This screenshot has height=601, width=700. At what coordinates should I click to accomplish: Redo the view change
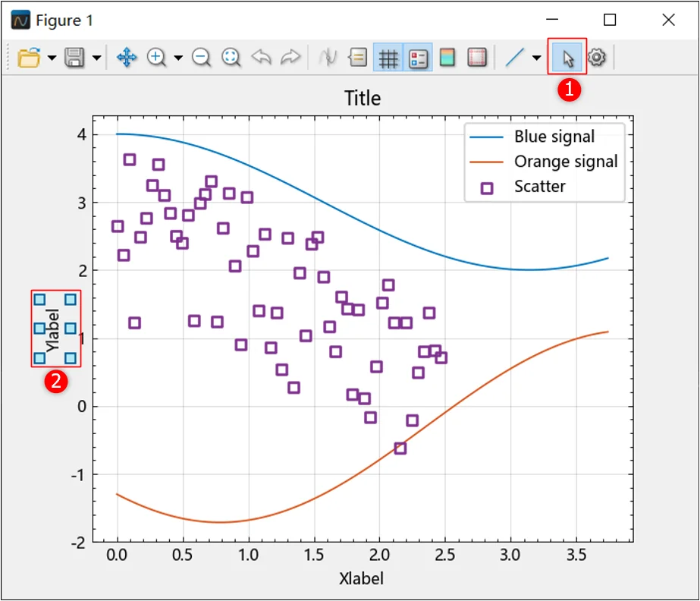pyautogui.click(x=290, y=58)
